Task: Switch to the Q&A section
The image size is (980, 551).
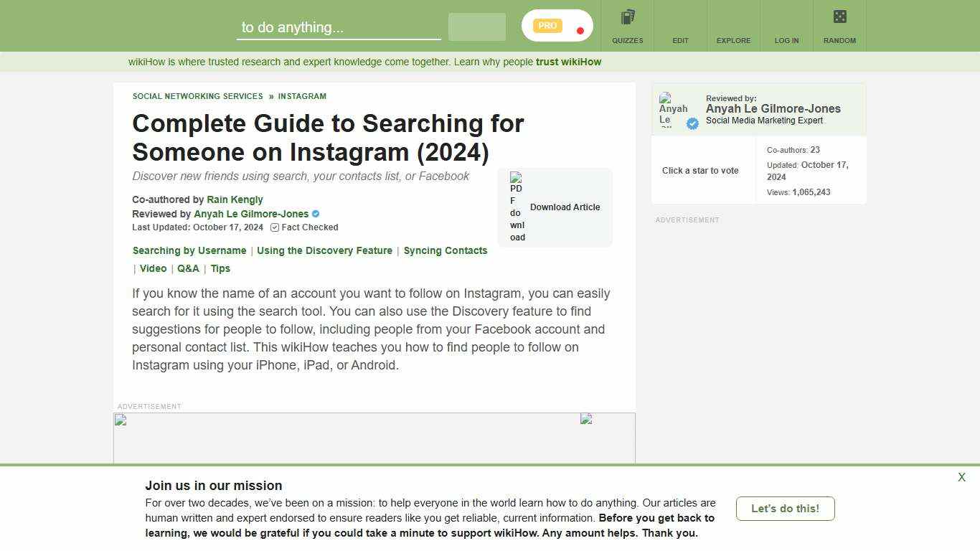Action: coord(188,268)
